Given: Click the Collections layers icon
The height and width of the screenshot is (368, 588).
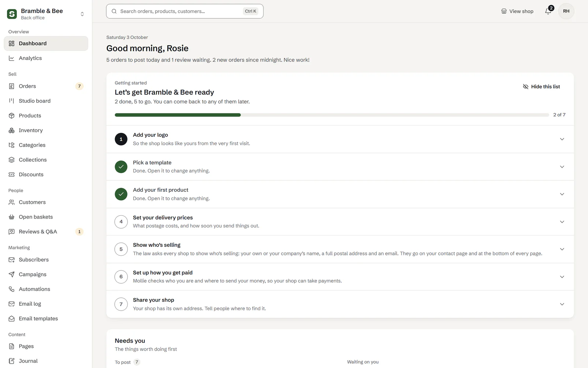Looking at the screenshot, I should click(x=12, y=160).
